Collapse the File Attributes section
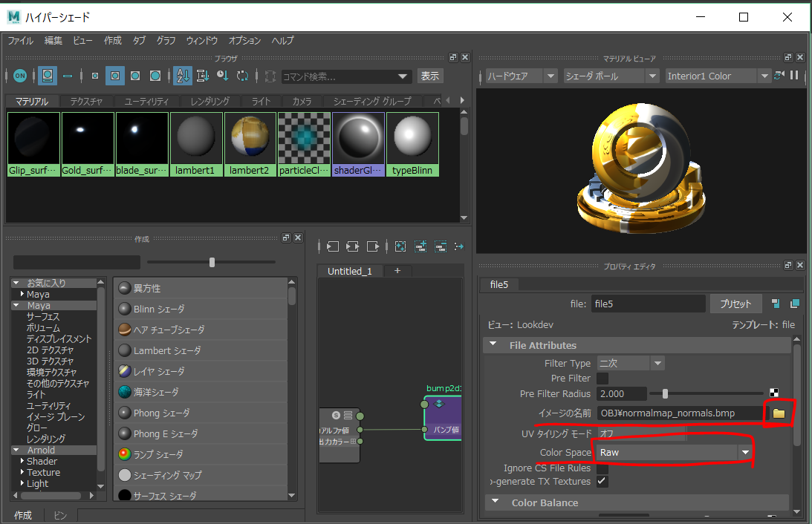 point(493,344)
